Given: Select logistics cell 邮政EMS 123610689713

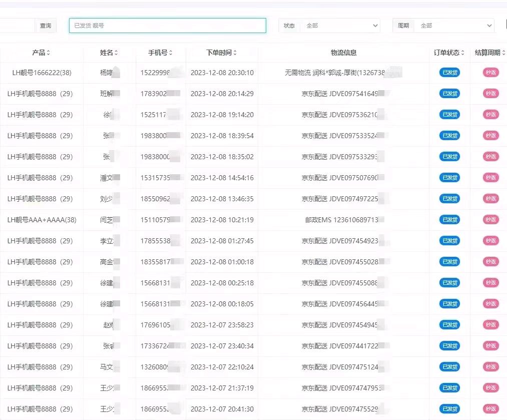Looking at the screenshot, I should coord(345,220).
